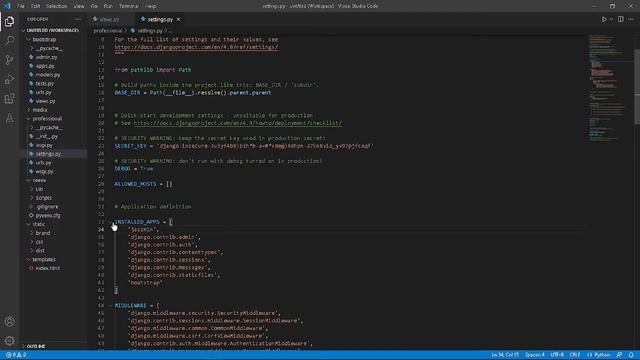This screenshot has width=640, height=360.
Task: Open index.html in templates
Action: click(47, 268)
